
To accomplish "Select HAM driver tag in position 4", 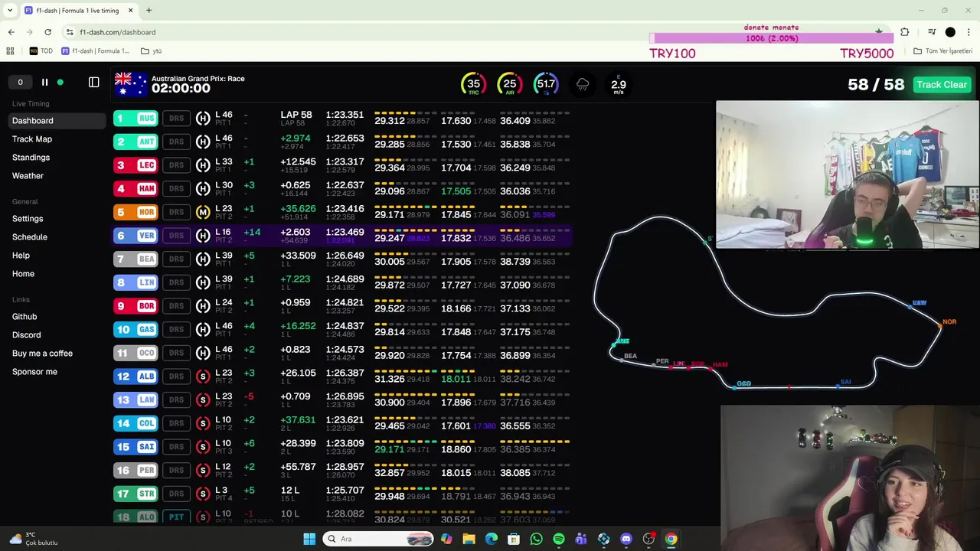I will click(x=136, y=188).
